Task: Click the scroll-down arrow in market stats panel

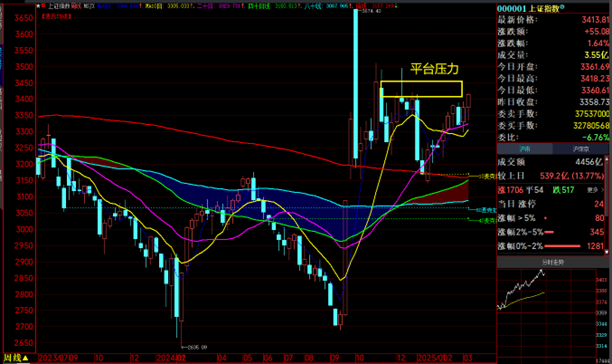Action: (x=607, y=252)
